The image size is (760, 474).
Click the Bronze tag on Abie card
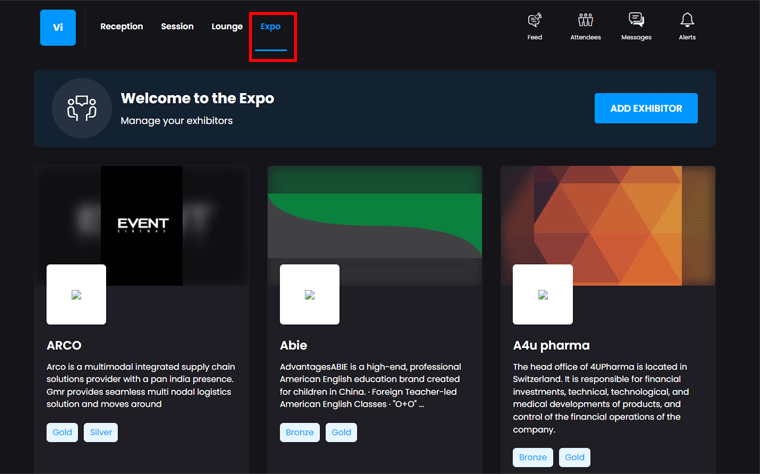(x=300, y=432)
